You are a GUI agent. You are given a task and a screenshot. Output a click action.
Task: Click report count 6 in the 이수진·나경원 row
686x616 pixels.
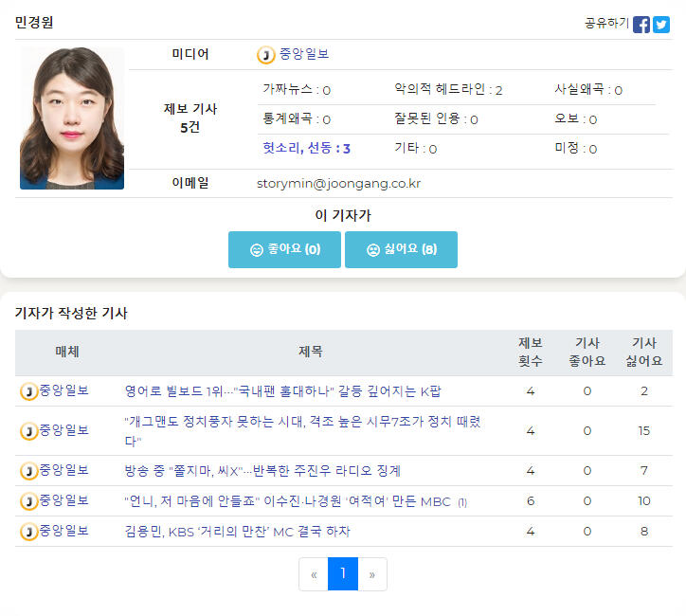click(x=531, y=501)
